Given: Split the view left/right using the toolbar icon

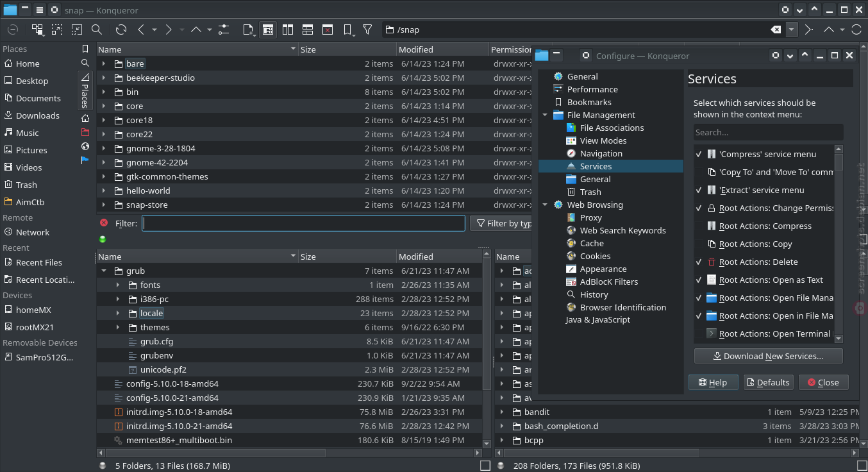Looking at the screenshot, I should click(288, 29).
